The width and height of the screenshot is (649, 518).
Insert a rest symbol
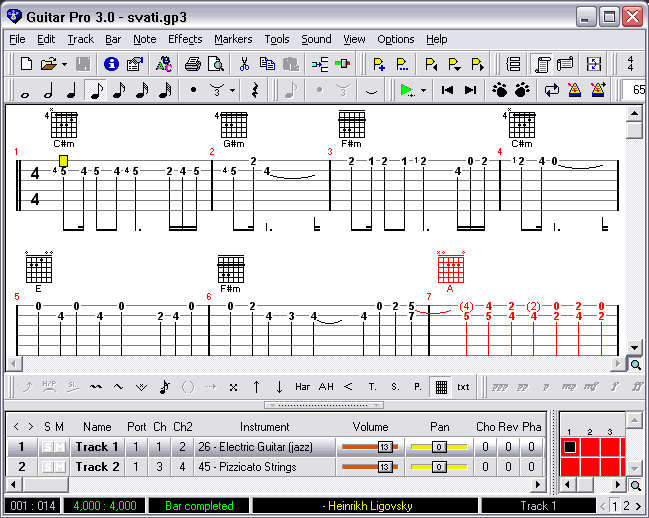click(x=255, y=90)
